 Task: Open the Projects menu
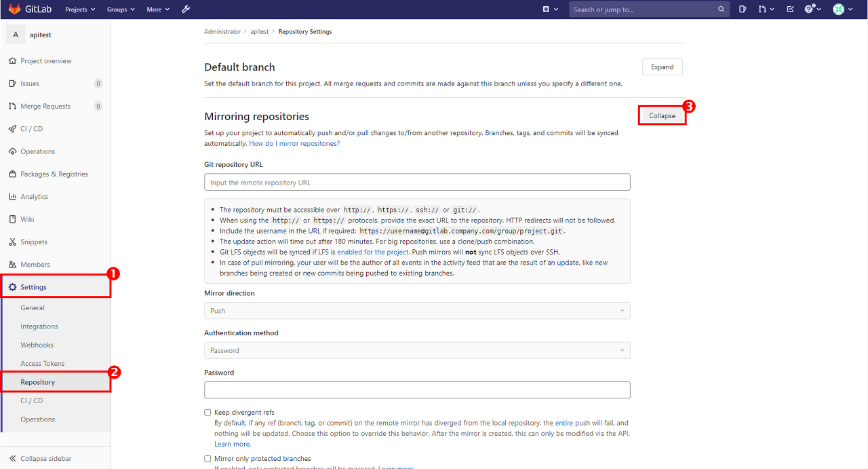click(79, 9)
